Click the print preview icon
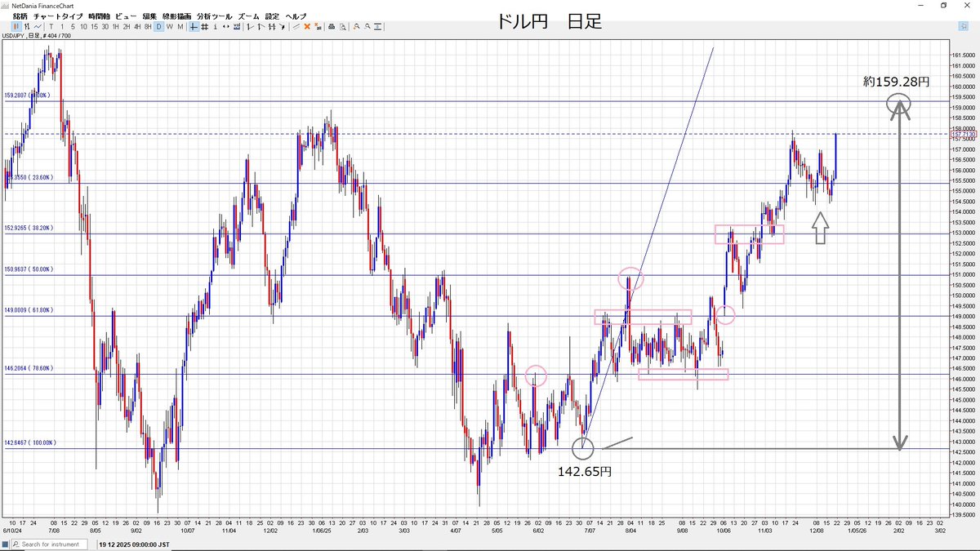980x551 pixels. [342, 26]
